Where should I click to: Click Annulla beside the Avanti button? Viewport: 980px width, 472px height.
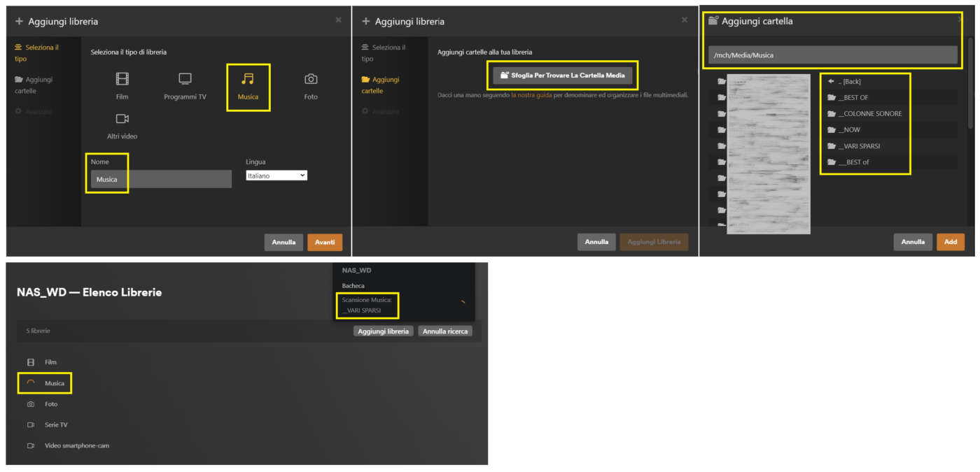pos(283,242)
